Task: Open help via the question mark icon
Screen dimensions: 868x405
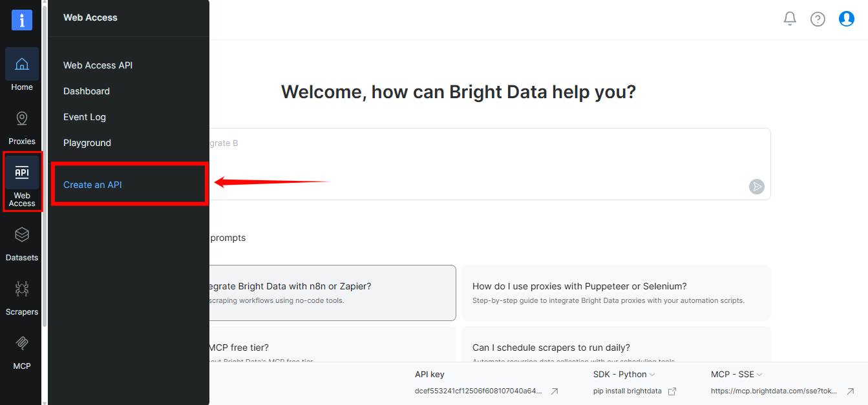Action: click(x=818, y=19)
